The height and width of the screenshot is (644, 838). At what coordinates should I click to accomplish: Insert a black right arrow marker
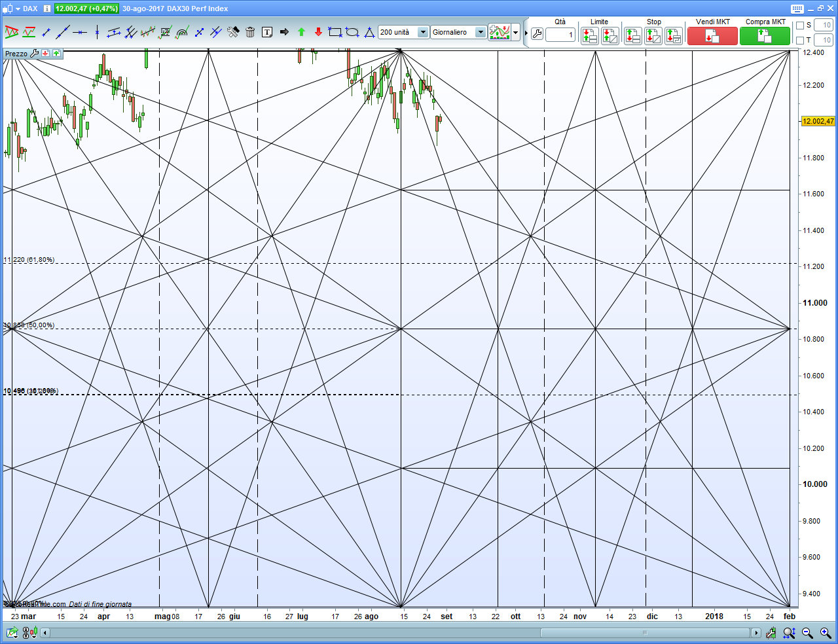click(x=284, y=32)
